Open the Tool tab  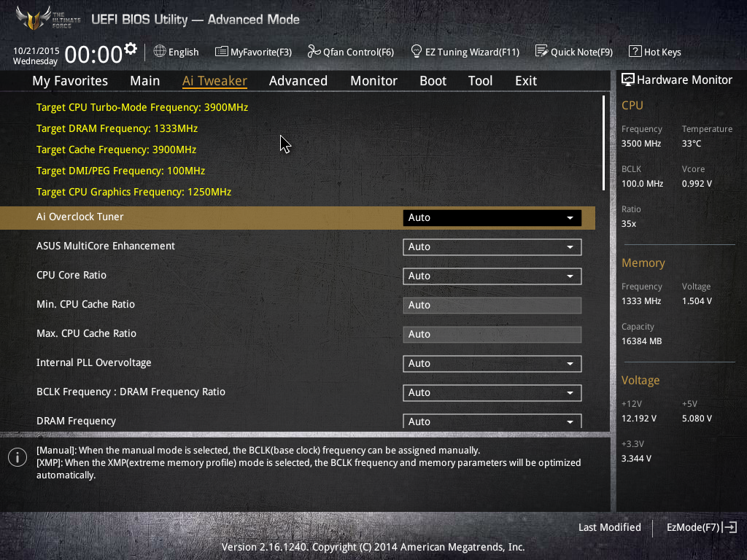[x=480, y=81]
